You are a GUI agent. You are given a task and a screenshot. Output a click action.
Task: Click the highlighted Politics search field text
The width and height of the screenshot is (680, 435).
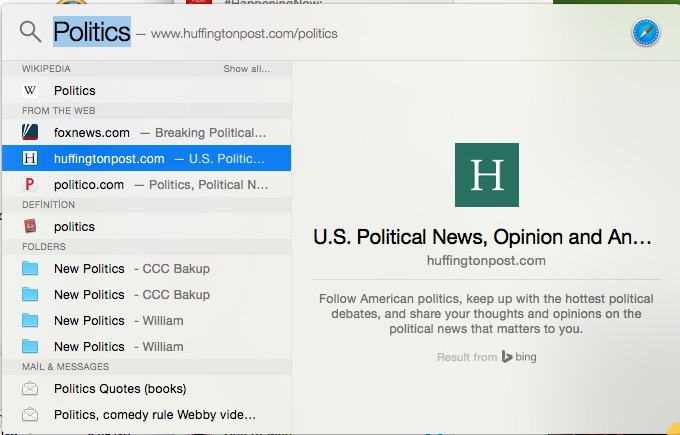click(x=92, y=32)
